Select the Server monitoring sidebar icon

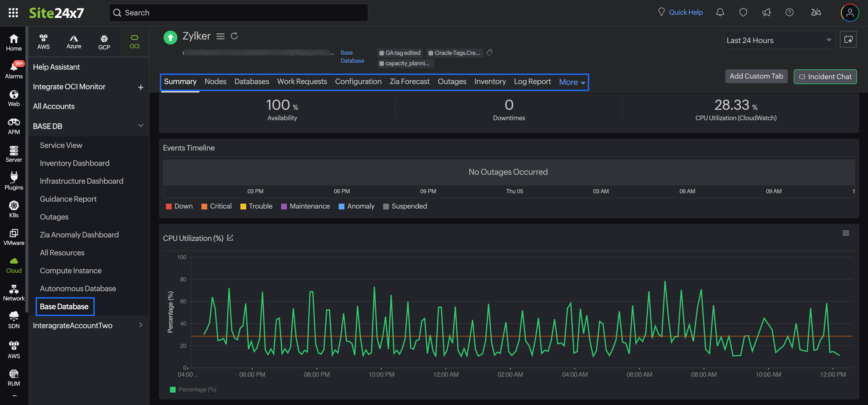(14, 154)
